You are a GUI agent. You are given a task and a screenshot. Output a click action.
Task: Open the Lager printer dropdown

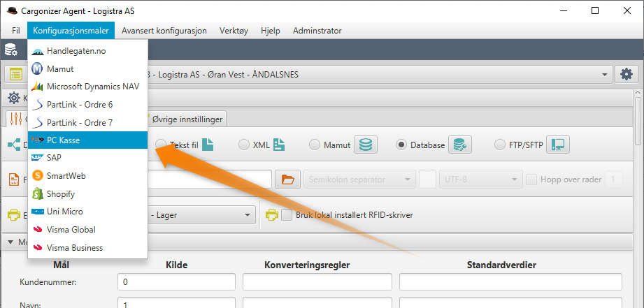[x=201, y=215]
